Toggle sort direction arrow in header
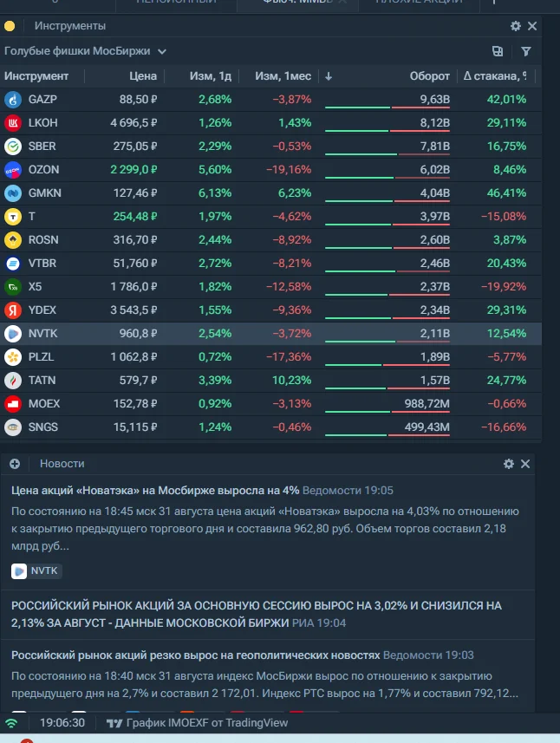This screenshot has height=743, width=560. (x=329, y=76)
